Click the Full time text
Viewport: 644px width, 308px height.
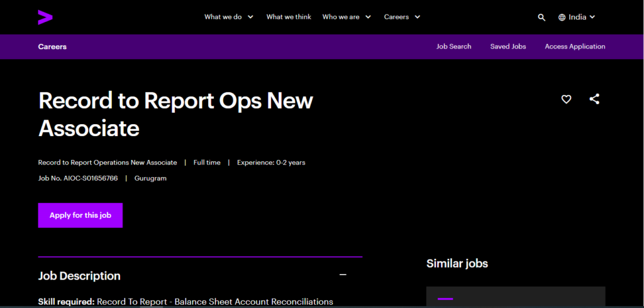(x=207, y=163)
